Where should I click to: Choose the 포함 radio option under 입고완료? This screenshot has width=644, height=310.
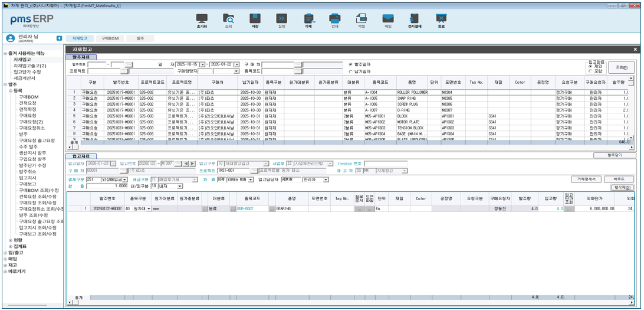click(x=591, y=71)
